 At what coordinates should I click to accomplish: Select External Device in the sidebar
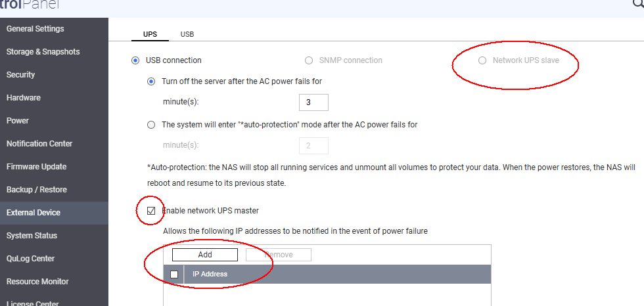34,213
